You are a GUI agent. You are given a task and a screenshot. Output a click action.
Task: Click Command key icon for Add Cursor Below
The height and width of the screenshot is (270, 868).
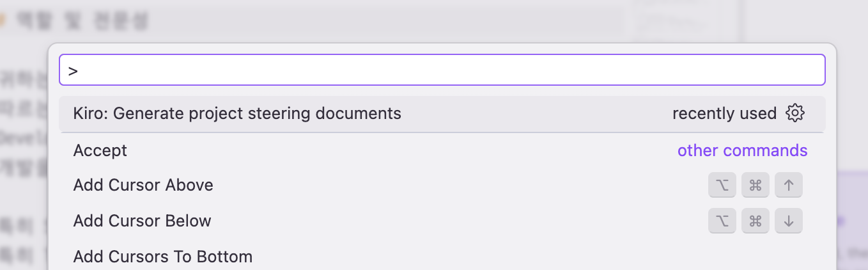pyautogui.click(x=756, y=221)
